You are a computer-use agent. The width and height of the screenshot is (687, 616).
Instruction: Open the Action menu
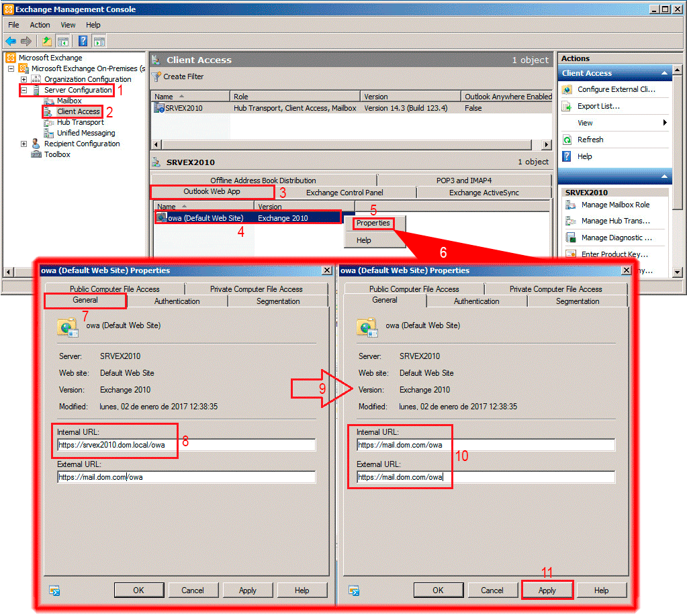[40, 25]
